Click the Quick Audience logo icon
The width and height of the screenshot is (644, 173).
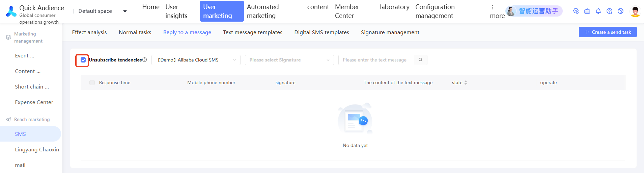(11, 11)
